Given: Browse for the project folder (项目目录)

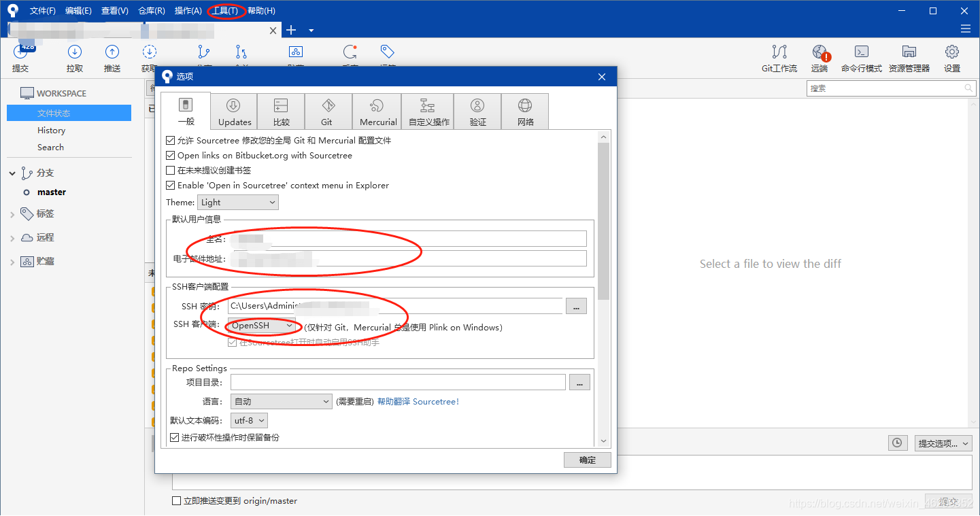Looking at the screenshot, I should (579, 383).
